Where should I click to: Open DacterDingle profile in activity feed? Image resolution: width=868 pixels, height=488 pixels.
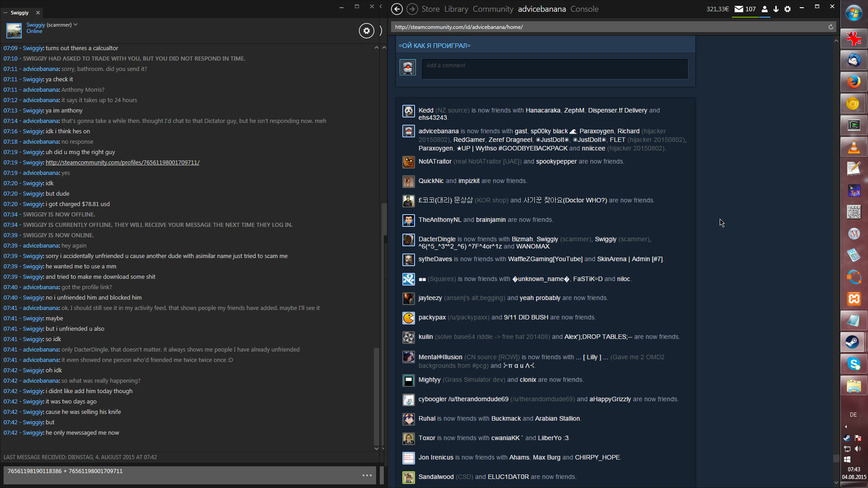point(437,239)
